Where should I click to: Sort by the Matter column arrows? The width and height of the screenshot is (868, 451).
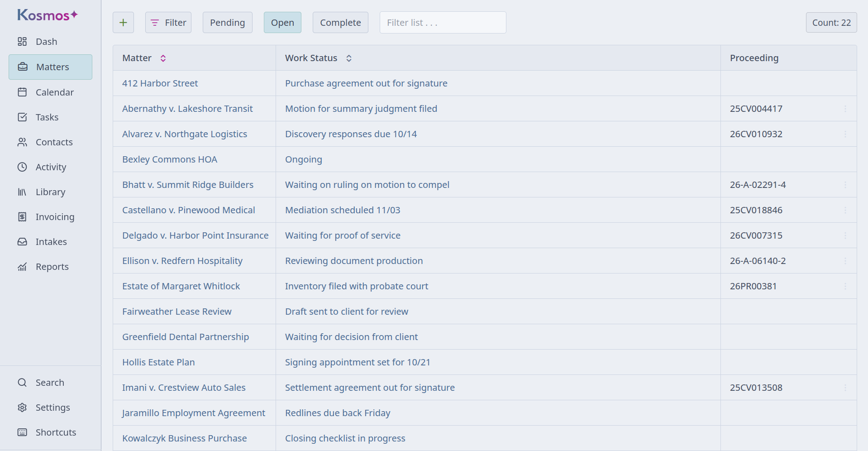[x=163, y=58]
